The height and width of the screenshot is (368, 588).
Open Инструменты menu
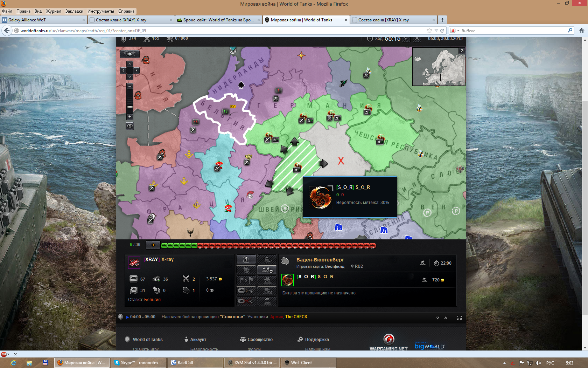coord(101,11)
